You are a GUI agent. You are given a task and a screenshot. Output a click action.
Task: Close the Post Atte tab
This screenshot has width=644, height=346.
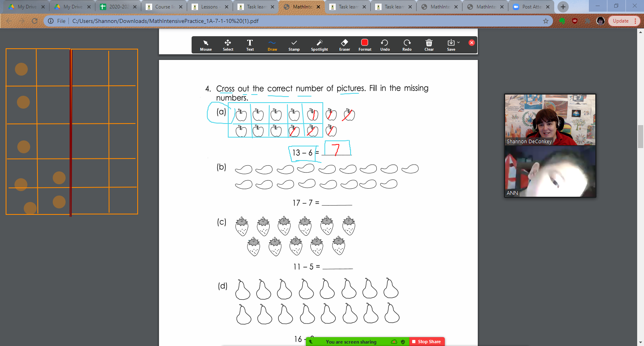click(548, 7)
